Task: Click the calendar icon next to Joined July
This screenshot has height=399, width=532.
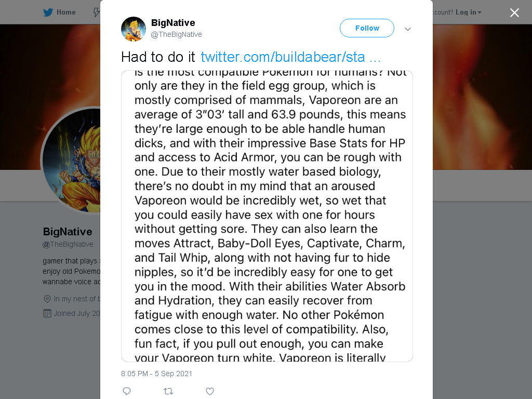Action: tap(47, 313)
